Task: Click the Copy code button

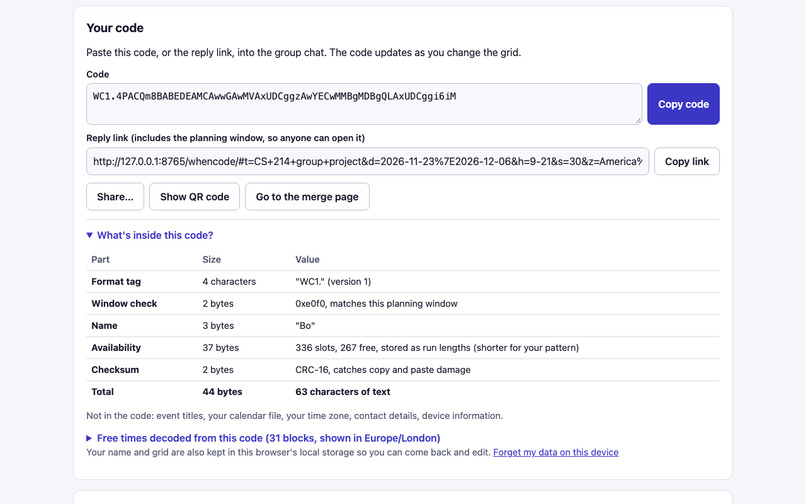Action: 683,104
